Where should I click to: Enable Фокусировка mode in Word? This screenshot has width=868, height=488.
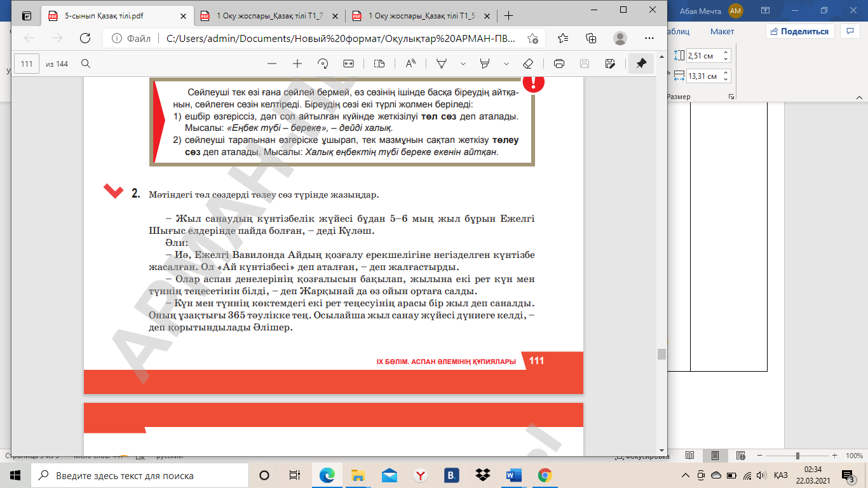tap(641, 456)
